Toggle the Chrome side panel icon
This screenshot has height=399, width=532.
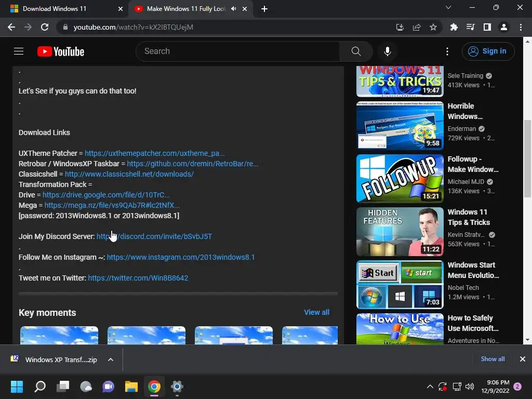(487, 27)
